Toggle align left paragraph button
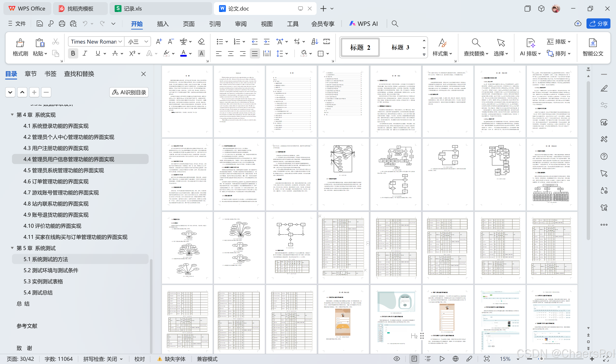Screen dimensions: 616x364 coord(219,53)
